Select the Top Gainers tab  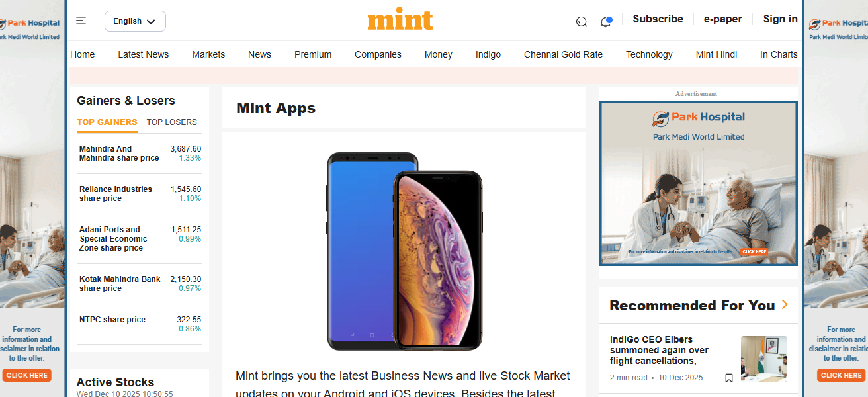tap(107, 122)
